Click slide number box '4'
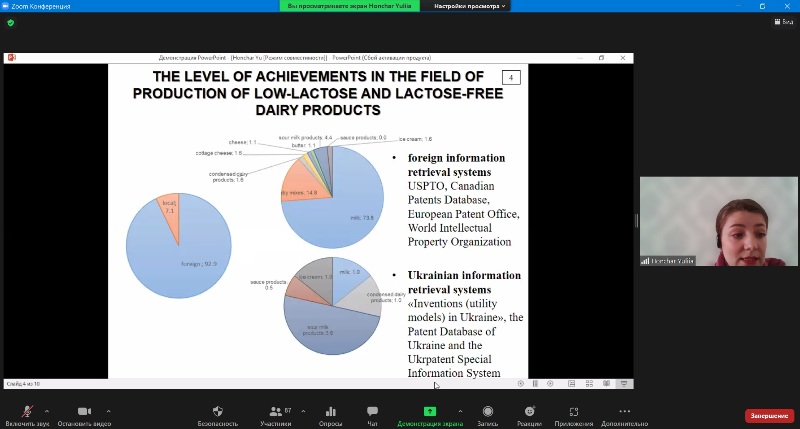The height and width of the screenshot is (429, 800). coord(511,78)
